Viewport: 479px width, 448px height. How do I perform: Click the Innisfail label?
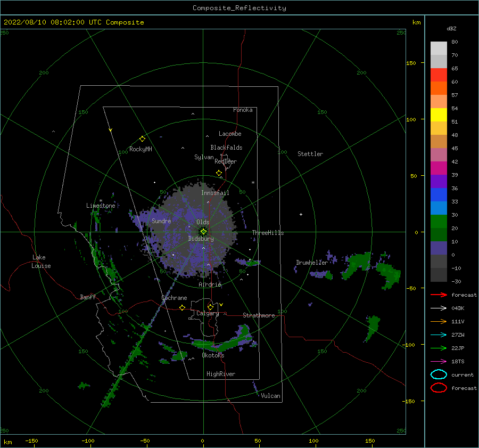point(215,193)
